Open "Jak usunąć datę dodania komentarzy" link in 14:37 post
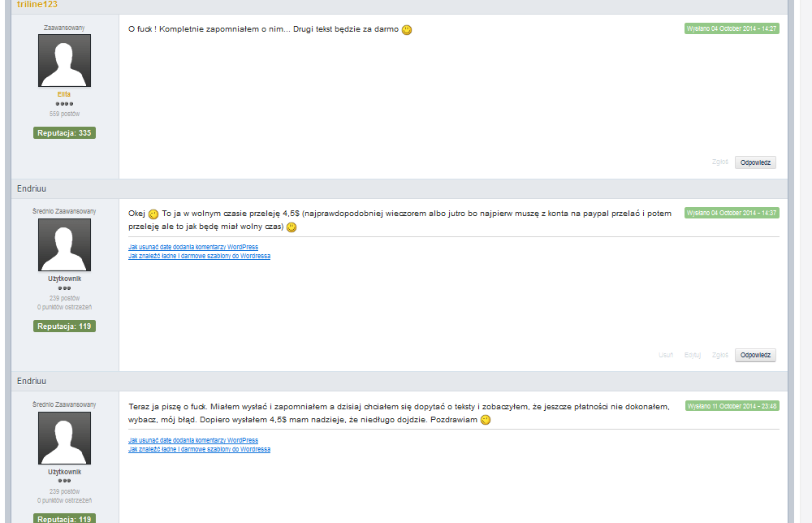The image size is (812, 523). (x=193, y=247)
